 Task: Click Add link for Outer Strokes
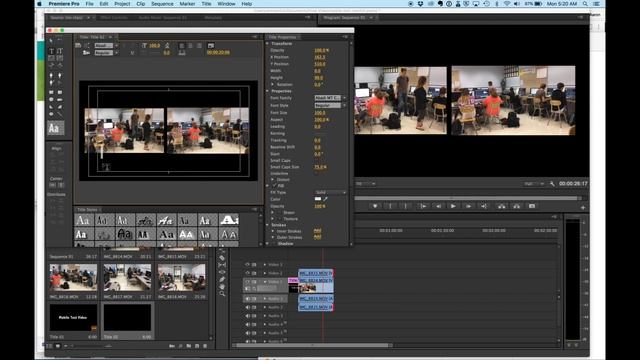[x=317, y=237]
